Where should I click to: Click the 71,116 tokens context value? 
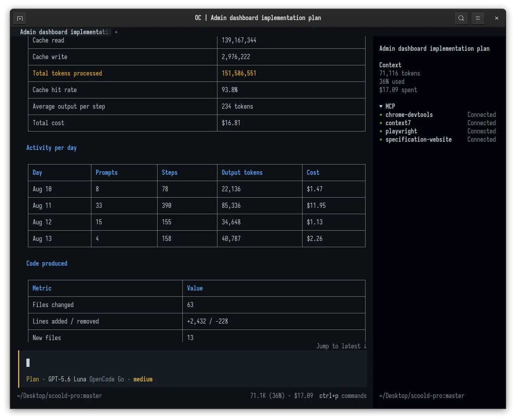pos(399,74)
